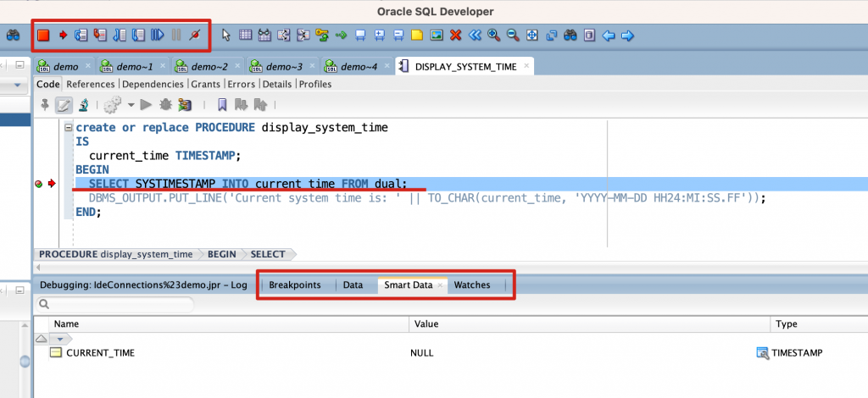This screenshot has width=868, height=398.
Task: Click the grey Run triangle icon
Action: (x=146, y=104)
